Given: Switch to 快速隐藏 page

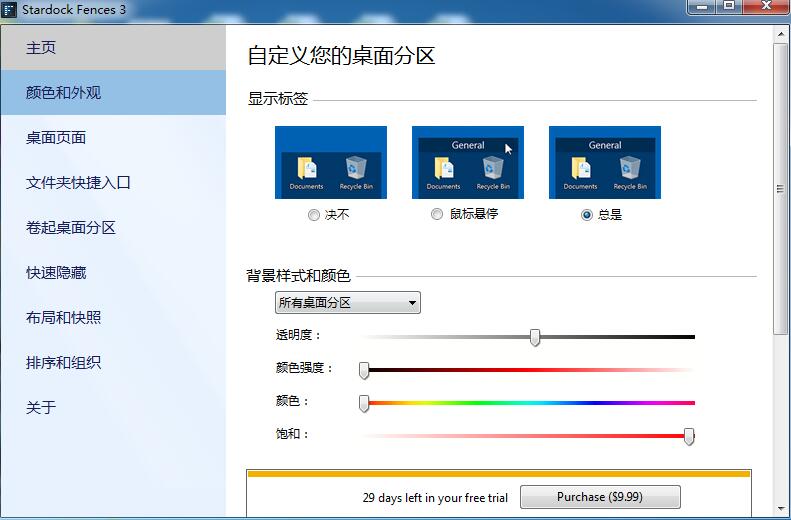Looking at the screenshot, I should pyautogui.click(x=113, y=272).
